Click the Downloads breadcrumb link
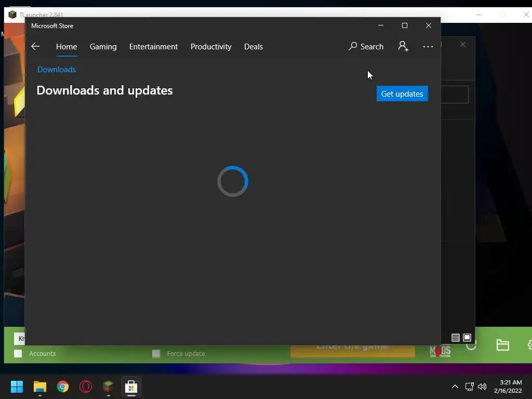Image resolution: width=532 pixels, height=399 pixels. tap(56, 70)
